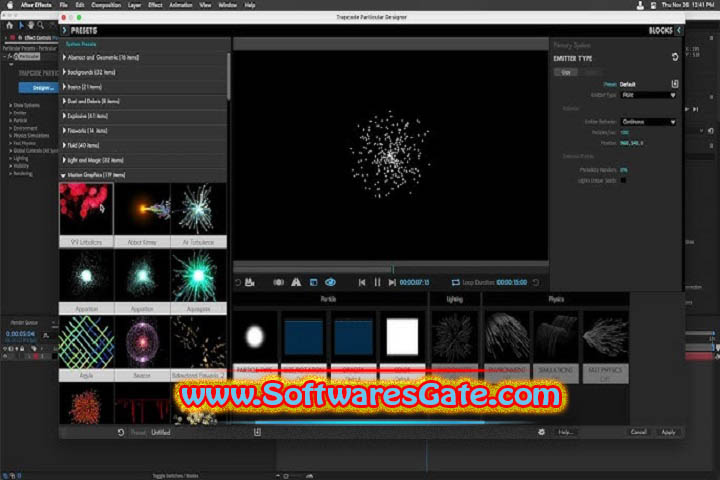Image resolution: width=720 pixels, height=480 pixels.
Task: Collapse the Blocks panel with its chevron
Action: tap(679, 30)
